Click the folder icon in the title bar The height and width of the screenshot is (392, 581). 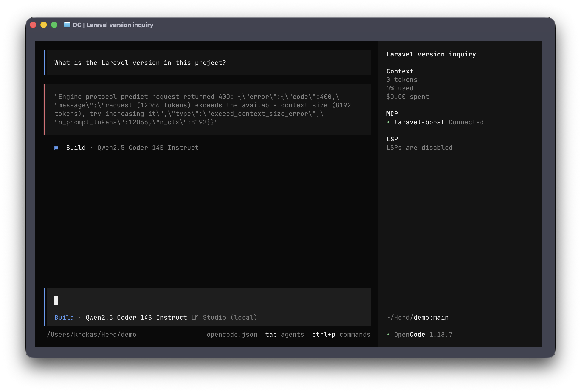click(x=67, y=25)
